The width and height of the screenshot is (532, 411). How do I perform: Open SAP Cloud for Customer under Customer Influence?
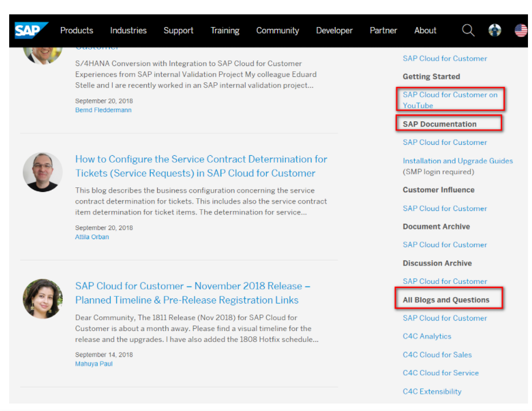(445, 209)
